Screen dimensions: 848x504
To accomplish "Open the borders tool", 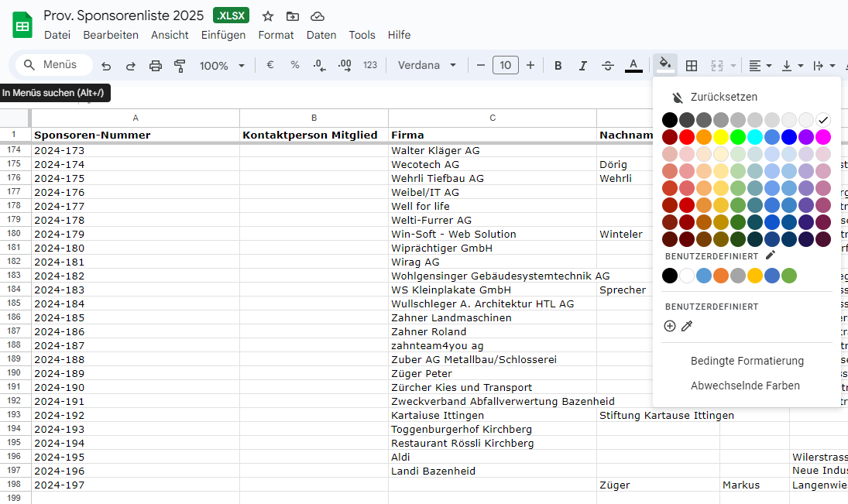I will tap(691, 66).
